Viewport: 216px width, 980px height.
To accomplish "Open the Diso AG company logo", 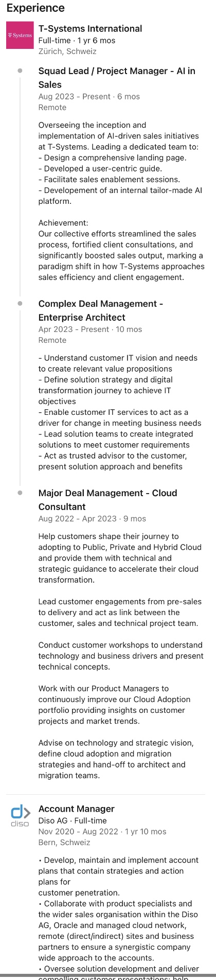I will pos(20,816).
